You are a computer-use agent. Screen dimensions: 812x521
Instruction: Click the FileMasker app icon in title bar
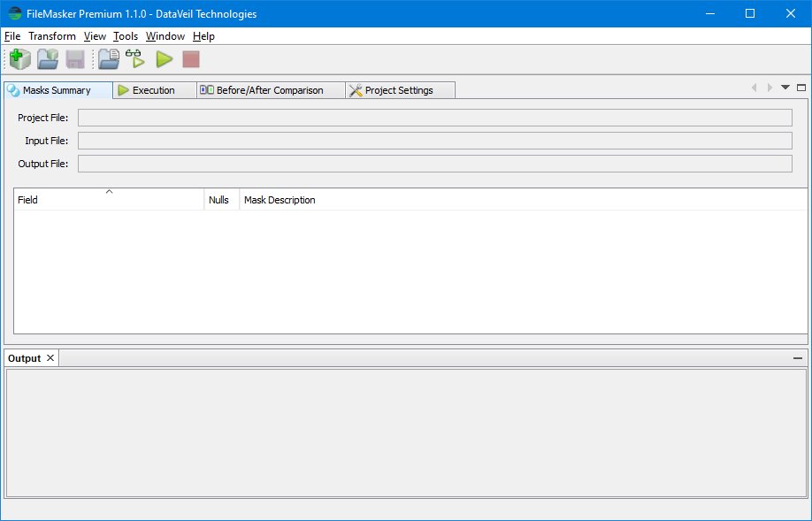[x=15, y=13]
